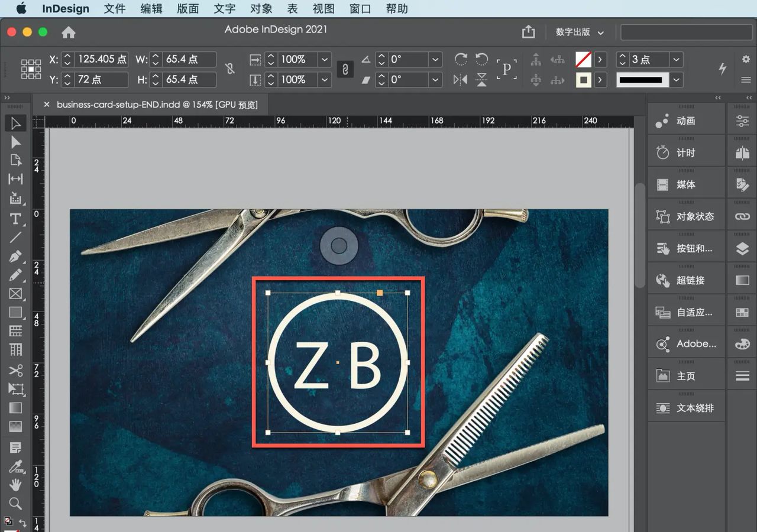This screenshot has height=532, width=757.
Task: Expand the 数字出版 workspace switcher
Action: pyautogui.click(x=580, y=33)
